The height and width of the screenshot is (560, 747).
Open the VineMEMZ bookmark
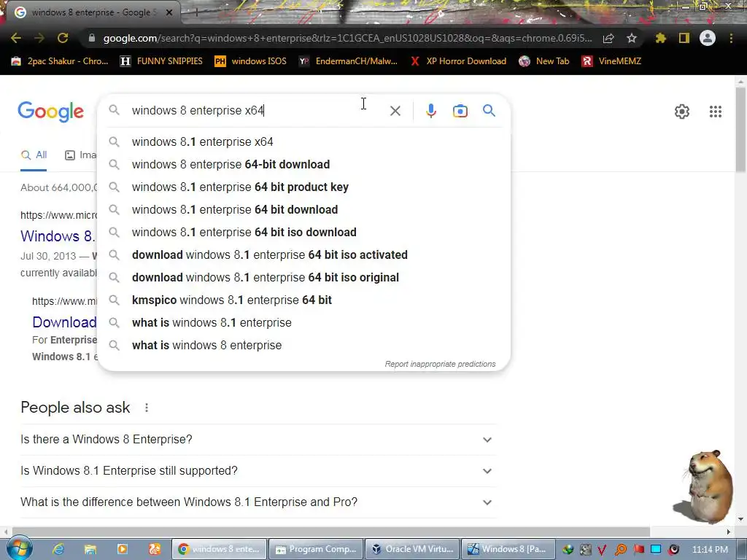click(x=611, y=61)
